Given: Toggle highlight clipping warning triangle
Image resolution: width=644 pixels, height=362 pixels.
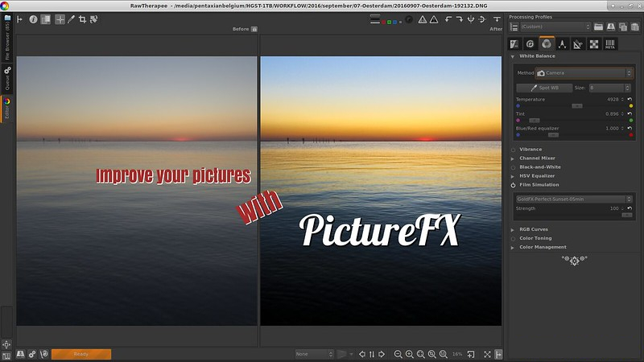Looking at the screenshot, I should tap(434, 19).
